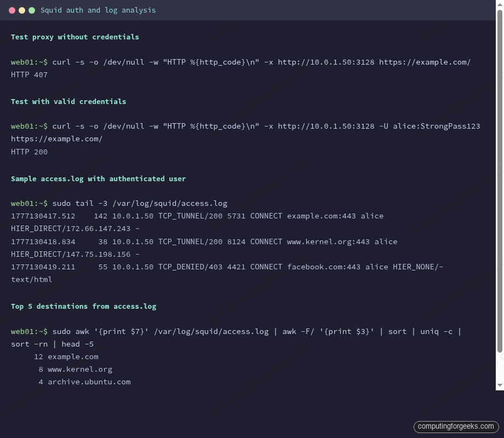
Task: Click the red close circle
Action: click(x=12, y=10)
